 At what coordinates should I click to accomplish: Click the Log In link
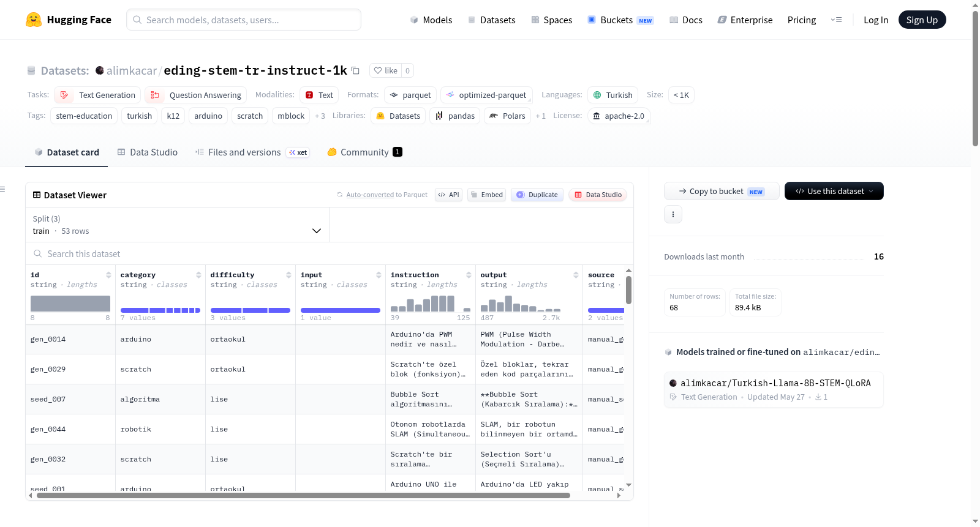[876, 20]
